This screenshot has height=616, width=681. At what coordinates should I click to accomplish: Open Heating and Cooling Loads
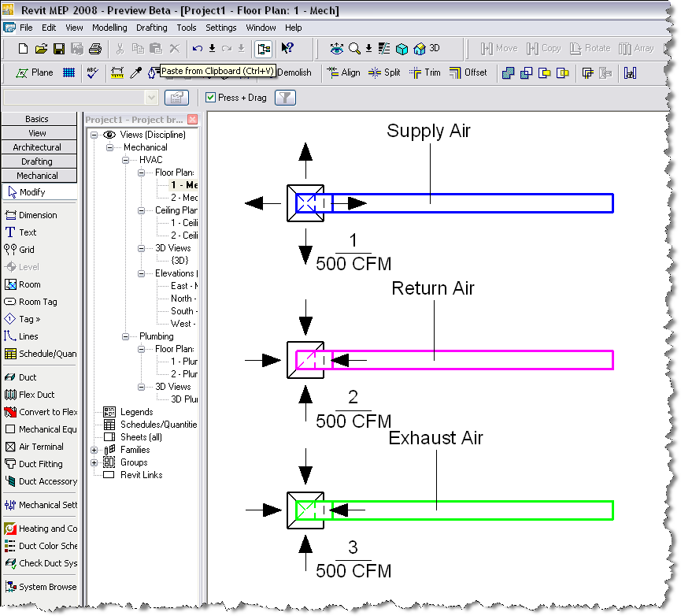click(x=40, y=529)
